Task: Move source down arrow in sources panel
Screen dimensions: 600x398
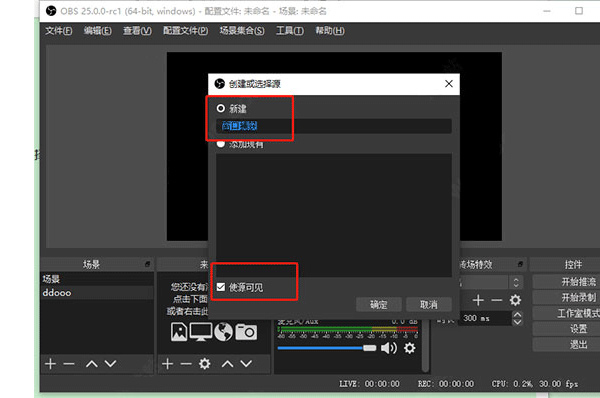Action: [x=246, y=364]
